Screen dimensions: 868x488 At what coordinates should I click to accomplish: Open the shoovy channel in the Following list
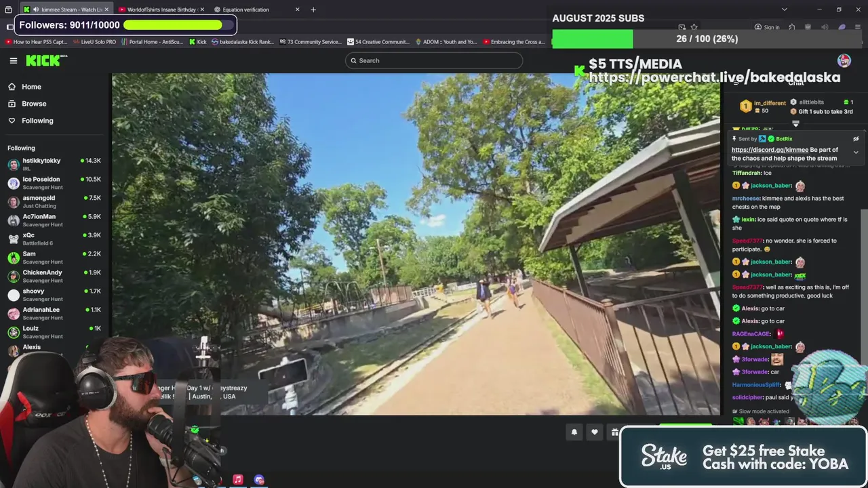[54, 295]
